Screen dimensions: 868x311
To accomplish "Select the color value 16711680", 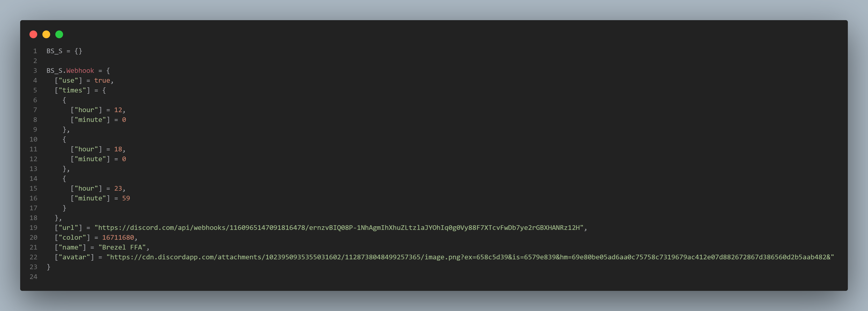I will [118, 238].
